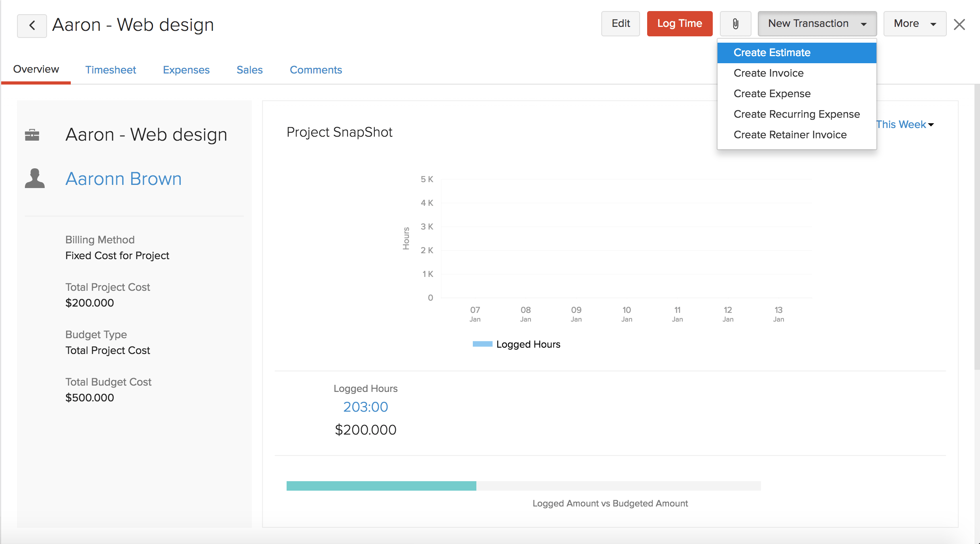Switch to the Comments tab
Screen dimensions: 980x544
[316, 70]
